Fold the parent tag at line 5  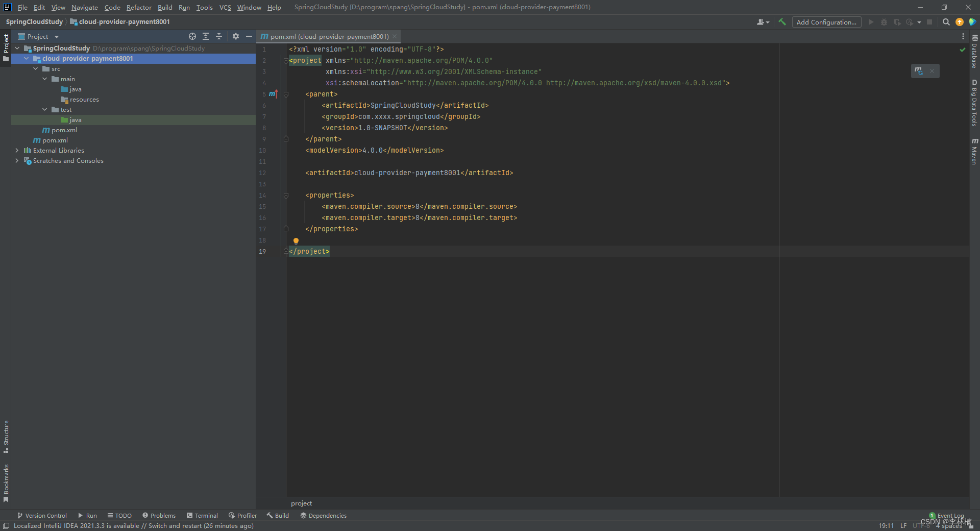286,94
